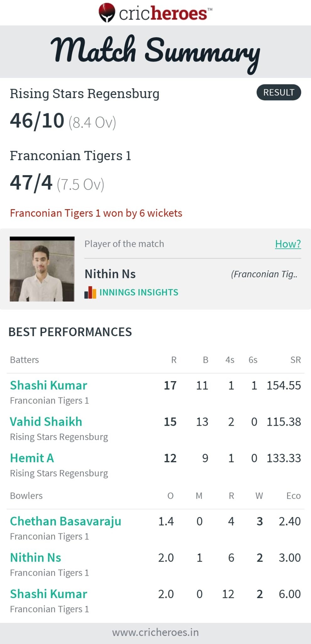Click Player of the match name Nithin Ns
The height and width of the screenshot is (644, 311).
[x=110, y=274]
